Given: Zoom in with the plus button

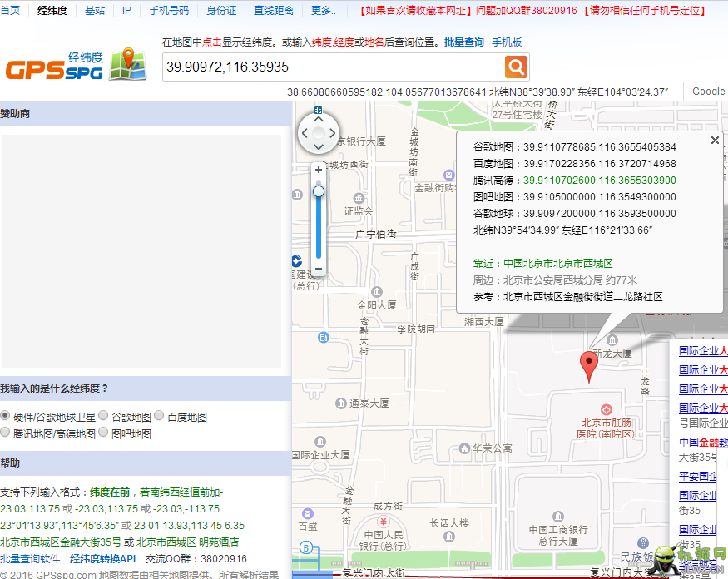Looking at the screenshot, I should 319,170.
